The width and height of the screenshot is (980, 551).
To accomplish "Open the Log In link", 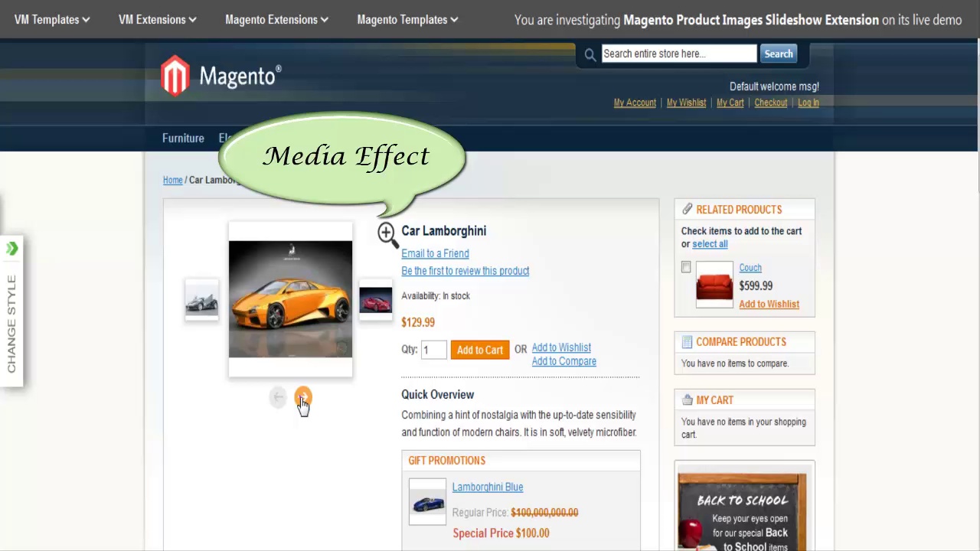I will point(808,103).
